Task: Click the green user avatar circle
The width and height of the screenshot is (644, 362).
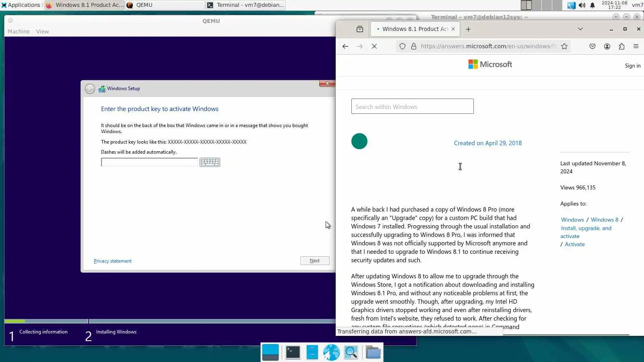Action: pos(359,141)
